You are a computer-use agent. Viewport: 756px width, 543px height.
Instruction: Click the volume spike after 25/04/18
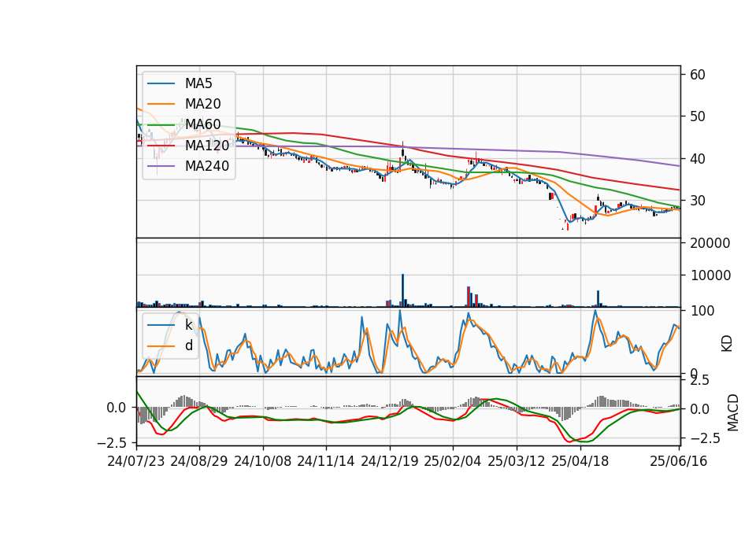(598, 299)
